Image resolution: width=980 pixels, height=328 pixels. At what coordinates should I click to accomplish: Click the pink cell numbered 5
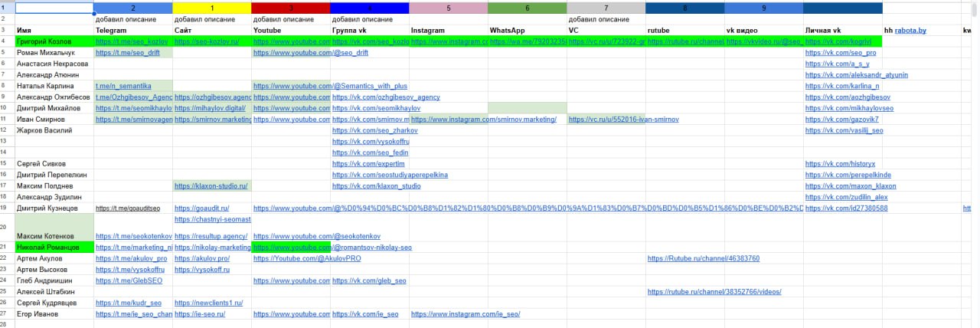449,8
